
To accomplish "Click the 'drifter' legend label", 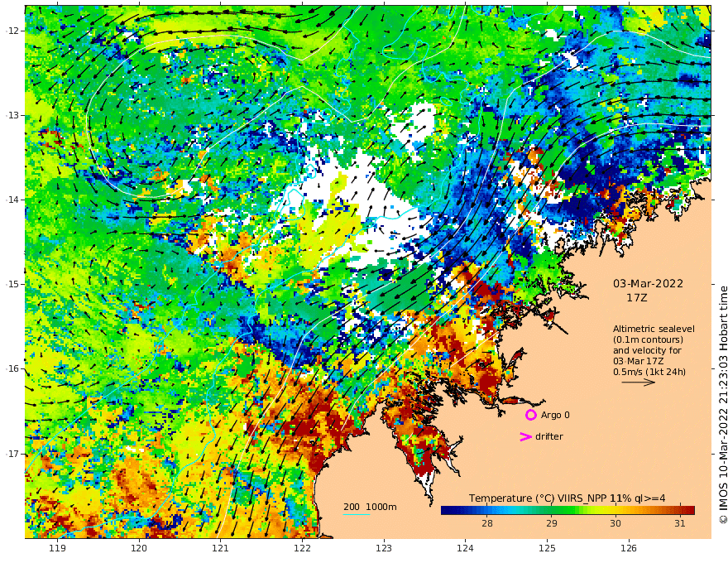I will pyautogui.click(x=549, y=436).
